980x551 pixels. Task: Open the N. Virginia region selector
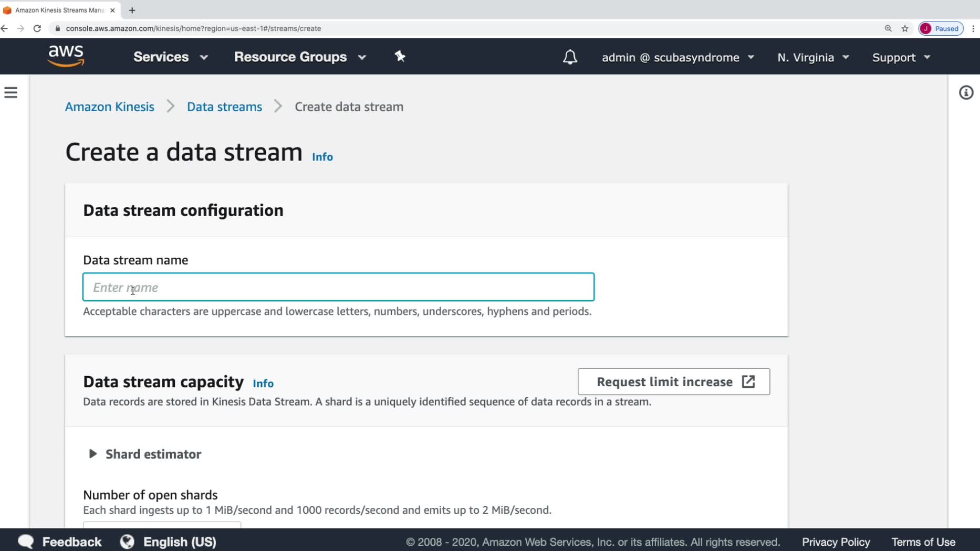tap(812, 58)
